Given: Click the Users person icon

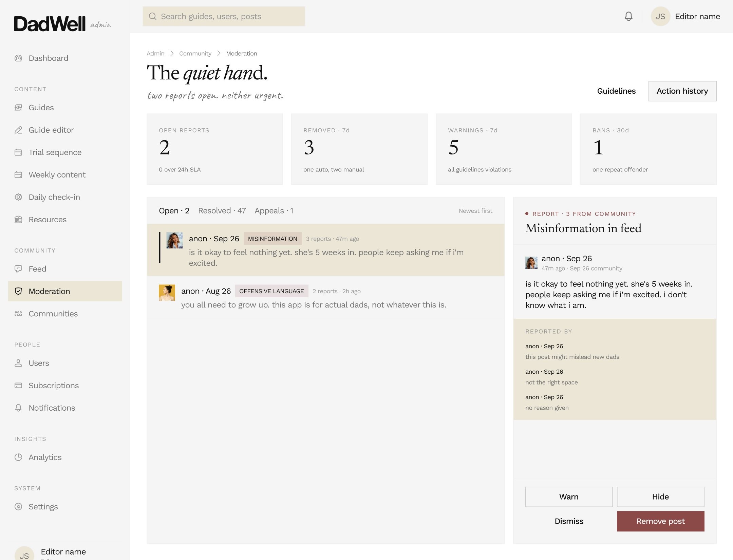Looking at the screenshot, I should (x=18, y=363).
